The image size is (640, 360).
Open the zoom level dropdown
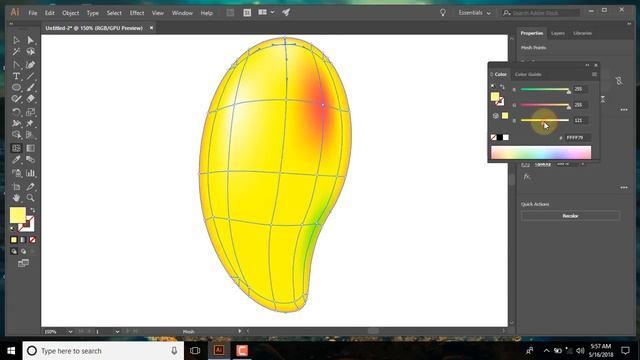[x=70, y=332]
